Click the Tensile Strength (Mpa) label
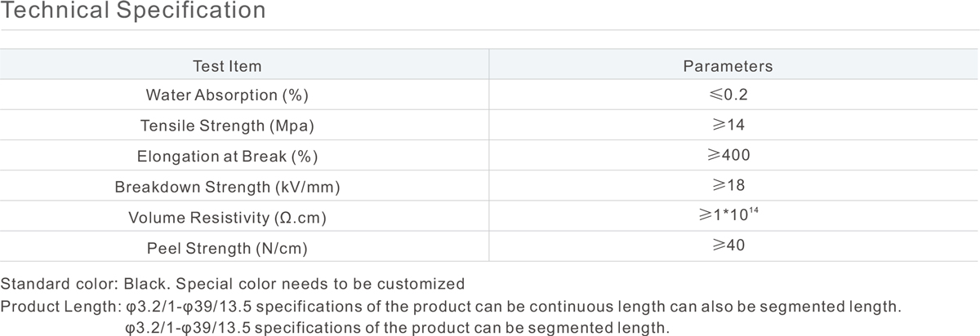The height and width of the screenshot is (336, 980). [x=227, y=126]
